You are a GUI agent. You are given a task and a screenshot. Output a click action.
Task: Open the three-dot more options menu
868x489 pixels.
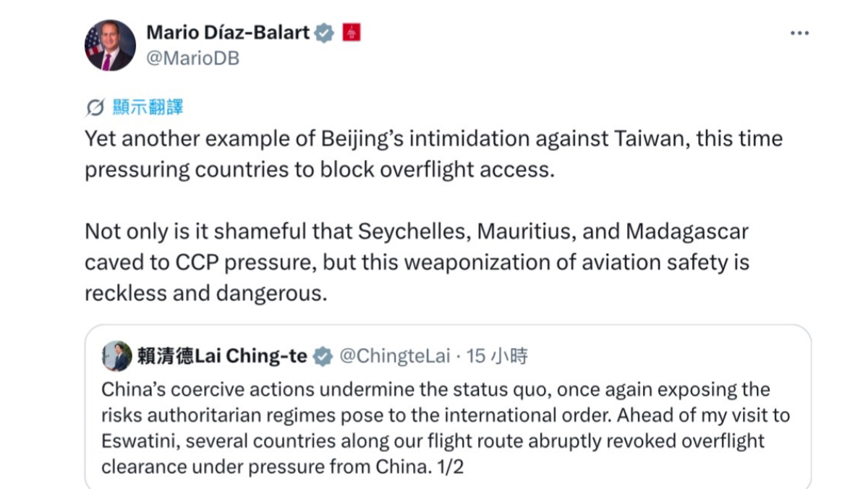(x=799, y=34)
